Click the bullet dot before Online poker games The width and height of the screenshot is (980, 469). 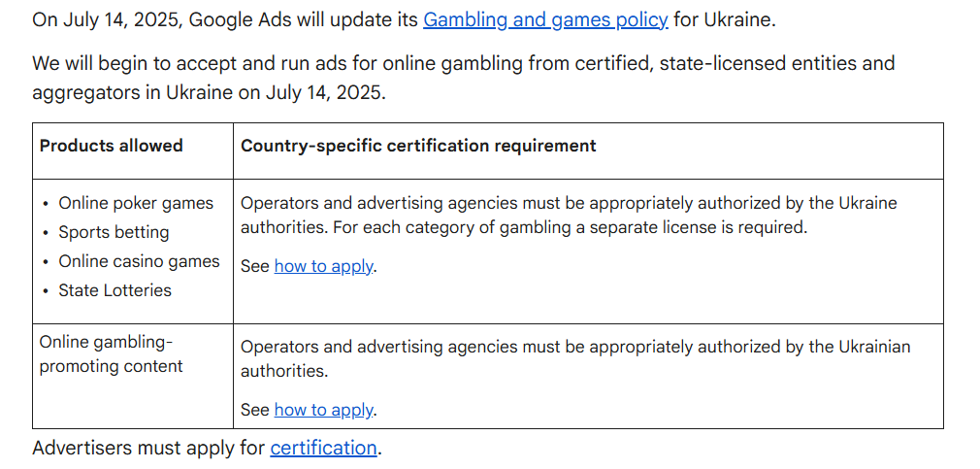pos(46,204)
